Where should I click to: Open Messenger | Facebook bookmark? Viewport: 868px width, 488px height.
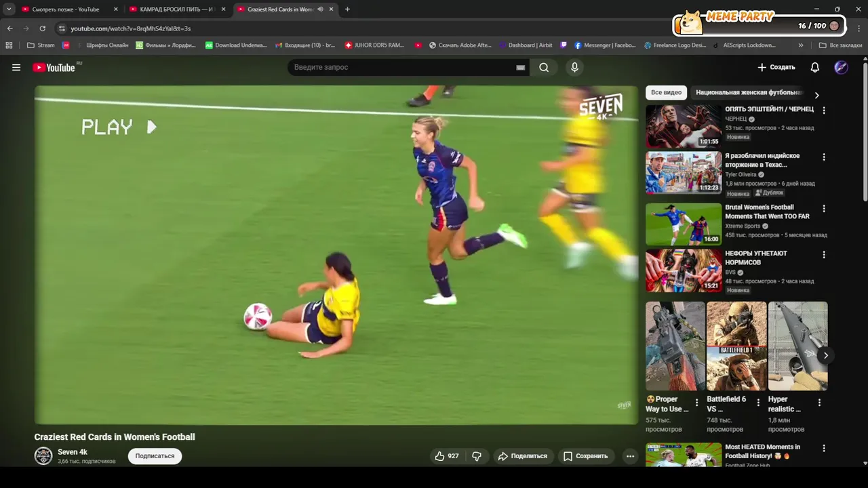605,45
